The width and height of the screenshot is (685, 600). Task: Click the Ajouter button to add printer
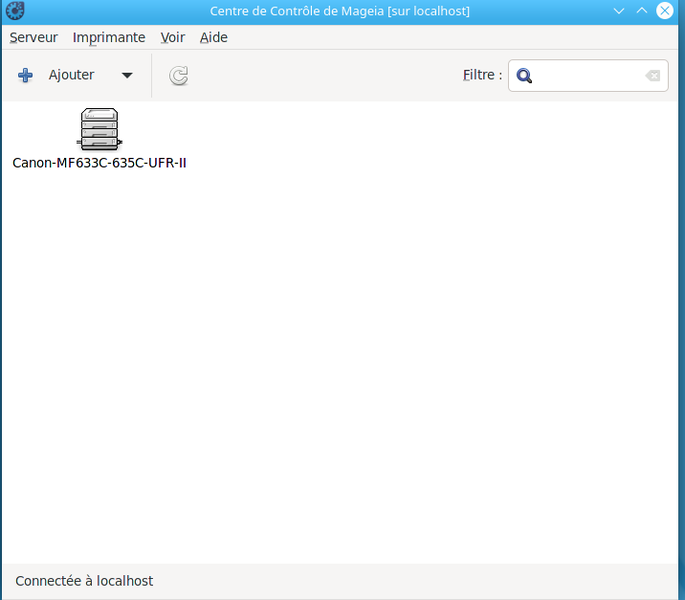pyautogui.click(x=71, y=75)
